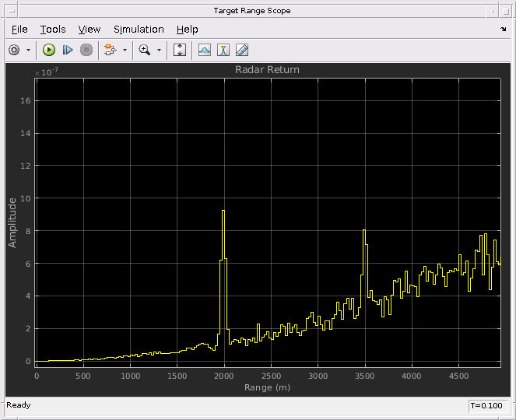
Task: Toggle the Peak Finder measurement icon
Action: point(205,50)
